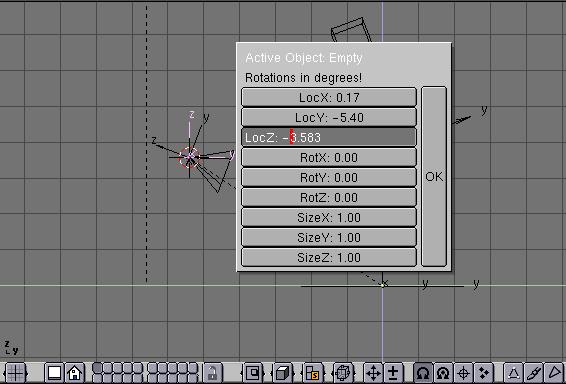The image size is (566, 384).
Task: Toggle the first layer button
Action: click(x=97, y=368)
